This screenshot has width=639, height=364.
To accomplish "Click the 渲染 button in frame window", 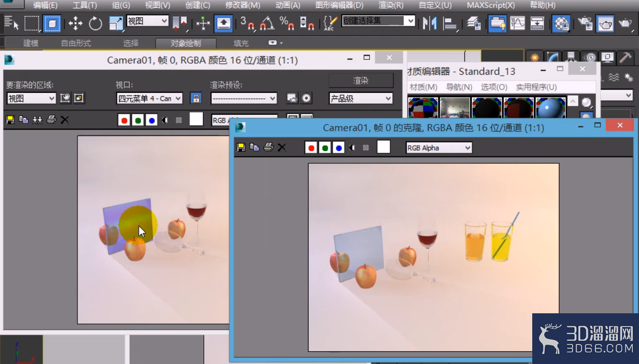I will click(x=361, y=81).
